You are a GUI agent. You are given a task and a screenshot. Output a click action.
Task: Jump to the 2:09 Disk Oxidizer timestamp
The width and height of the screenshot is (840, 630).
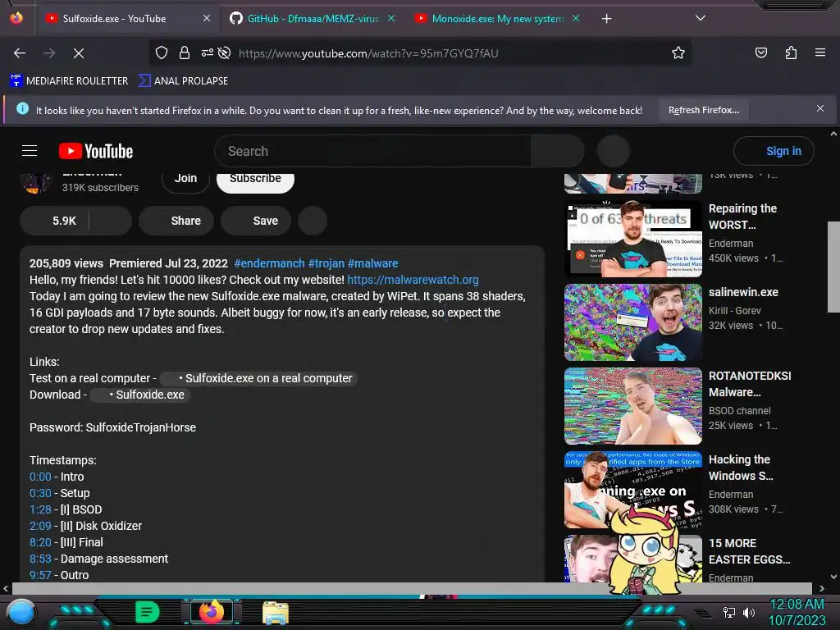40,526
